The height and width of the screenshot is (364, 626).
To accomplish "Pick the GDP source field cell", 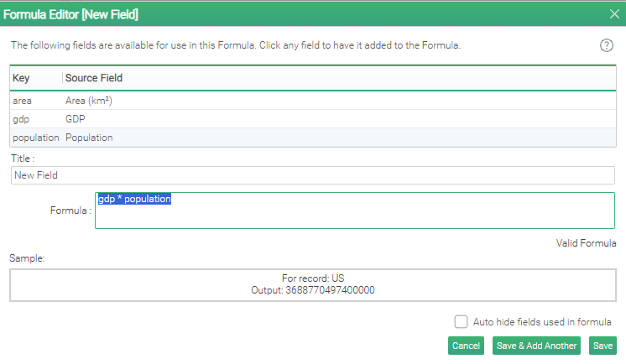I will pyautogui.click(x=76, y=119).
